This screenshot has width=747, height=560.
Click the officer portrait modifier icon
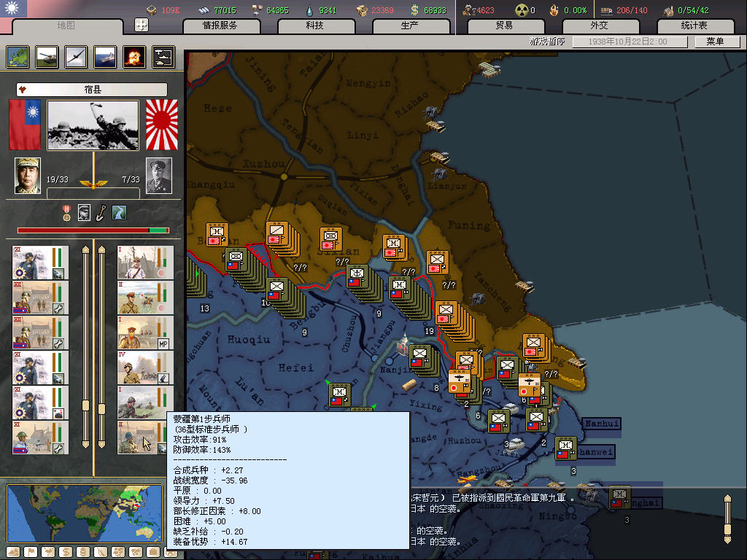pos(84,213)
